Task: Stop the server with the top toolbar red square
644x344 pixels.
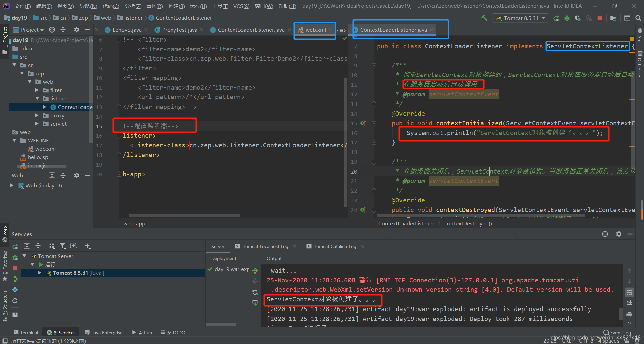Action: 600,18
